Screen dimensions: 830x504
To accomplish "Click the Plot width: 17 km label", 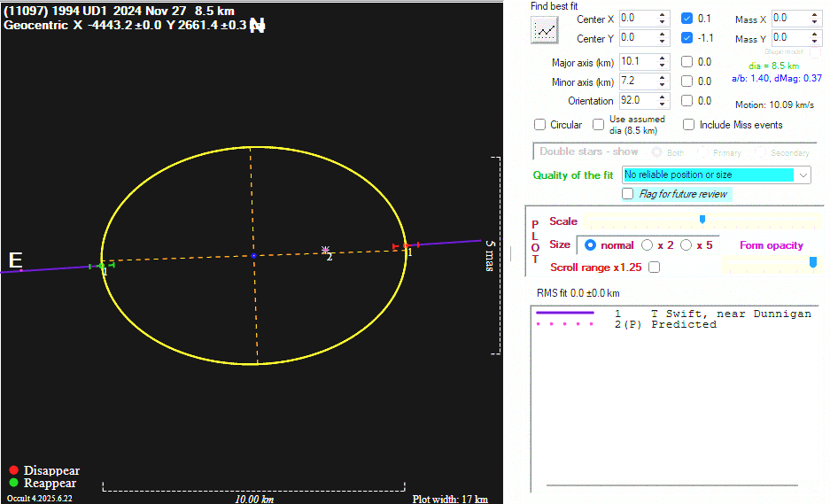I will (450, 500).
